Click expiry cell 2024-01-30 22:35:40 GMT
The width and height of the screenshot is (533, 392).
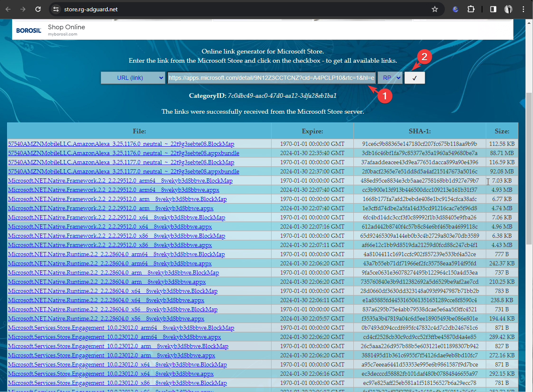pos(312,153)
